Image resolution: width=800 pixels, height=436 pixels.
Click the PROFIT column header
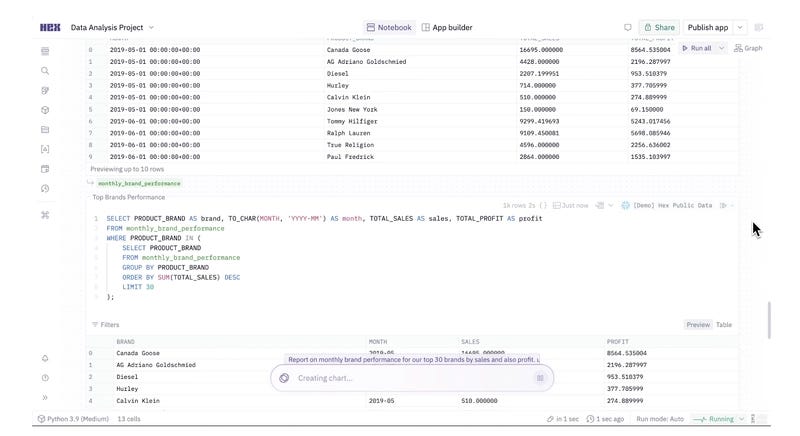[x=617, y=342]
